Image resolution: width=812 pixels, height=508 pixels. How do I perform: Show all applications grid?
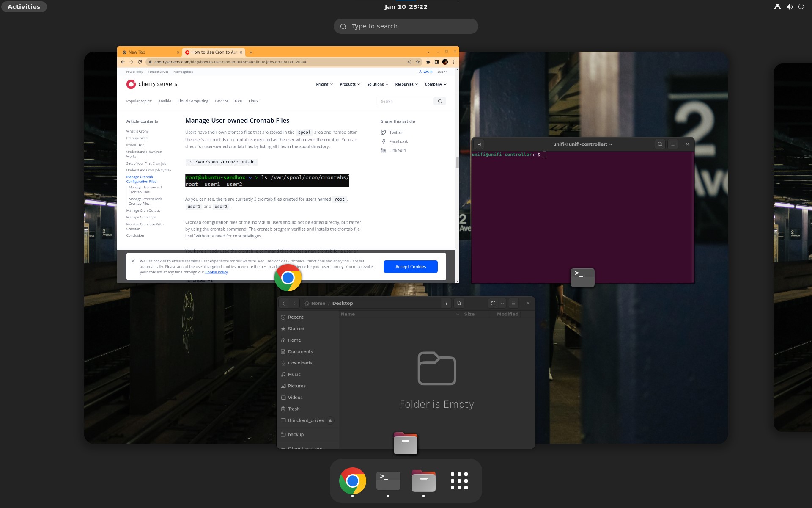pos(459,481)
